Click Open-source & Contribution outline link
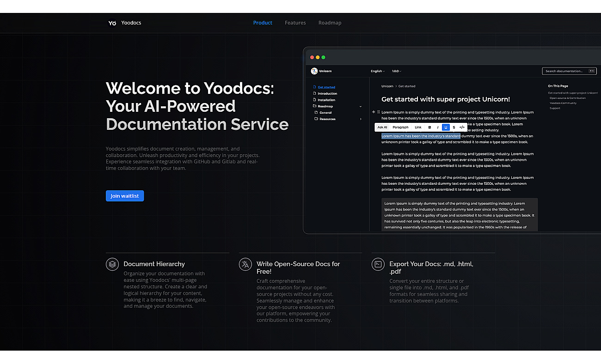Image resolution: width=601 pixels, height=364 pixels. (568, 98)
